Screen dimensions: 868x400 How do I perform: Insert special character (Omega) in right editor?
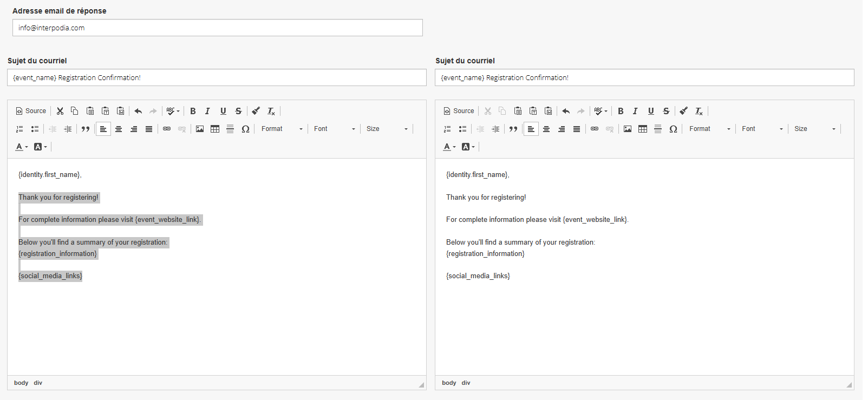[673, 129]
